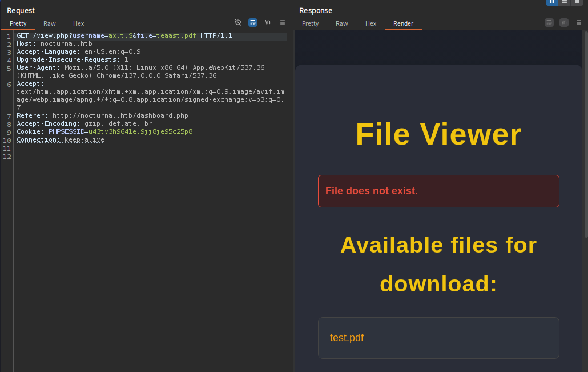Select the side-by-side split layout icon
The height and width of the screenshot is (372, 588).
[x=551, y=2]
